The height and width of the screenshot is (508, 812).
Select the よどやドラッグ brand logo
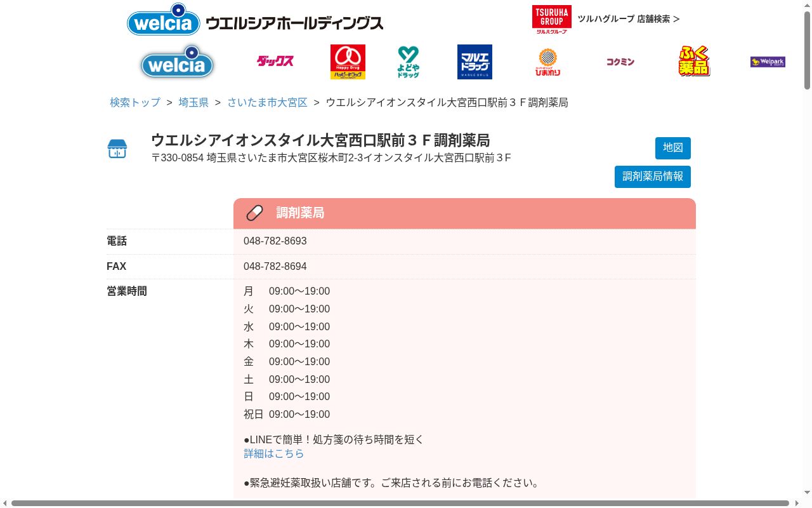click(x=409, y=62)
